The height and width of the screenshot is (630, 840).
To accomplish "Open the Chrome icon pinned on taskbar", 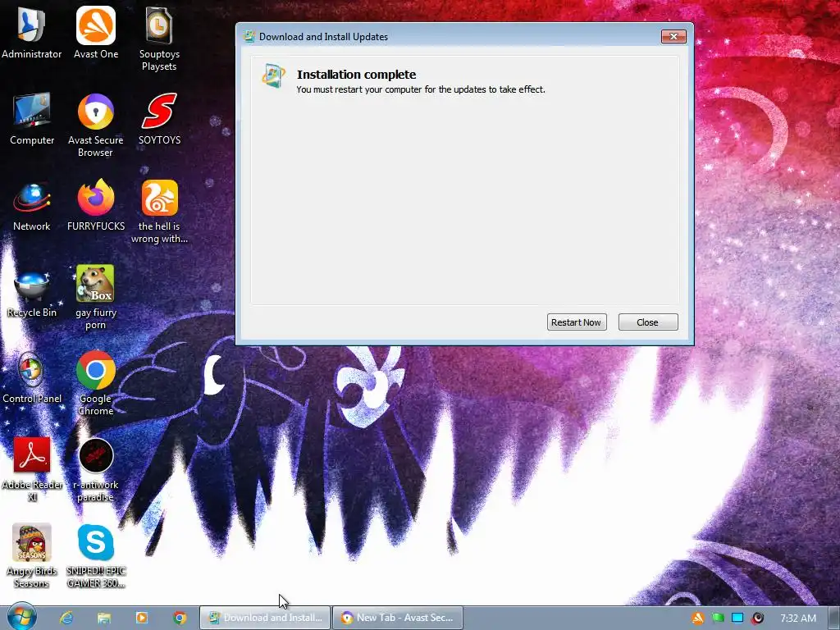I will click(x=180, y=618).
